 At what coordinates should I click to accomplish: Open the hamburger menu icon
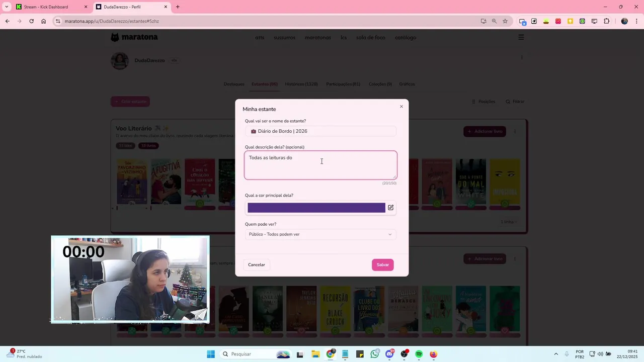tap(521, 37)
